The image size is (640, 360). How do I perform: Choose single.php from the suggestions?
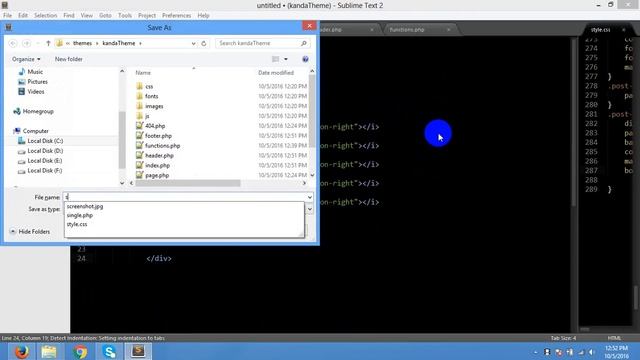[80, 216]
